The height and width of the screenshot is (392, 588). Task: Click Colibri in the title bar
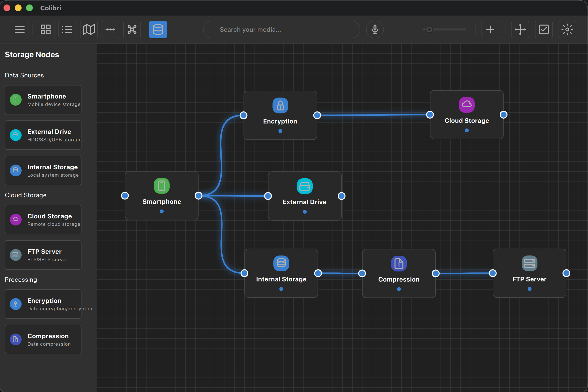(x=51, y=8)
